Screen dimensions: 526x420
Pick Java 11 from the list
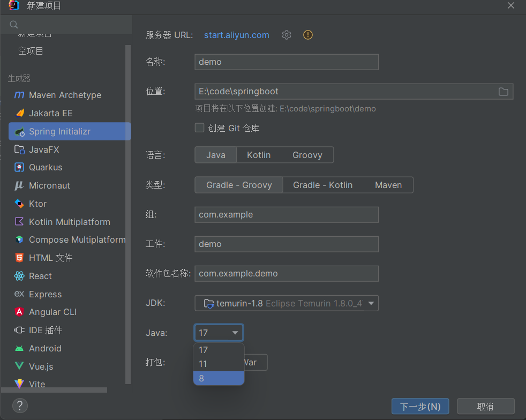(x=219, y=364)
